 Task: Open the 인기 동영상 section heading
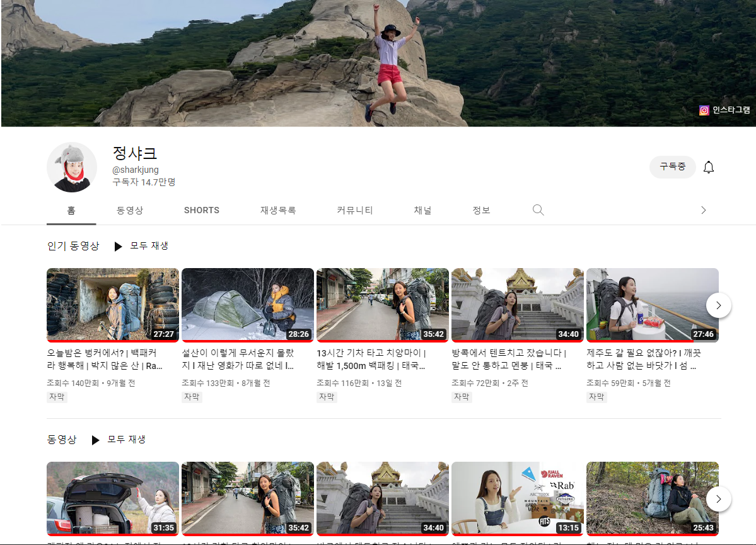[x=73, y=246]
